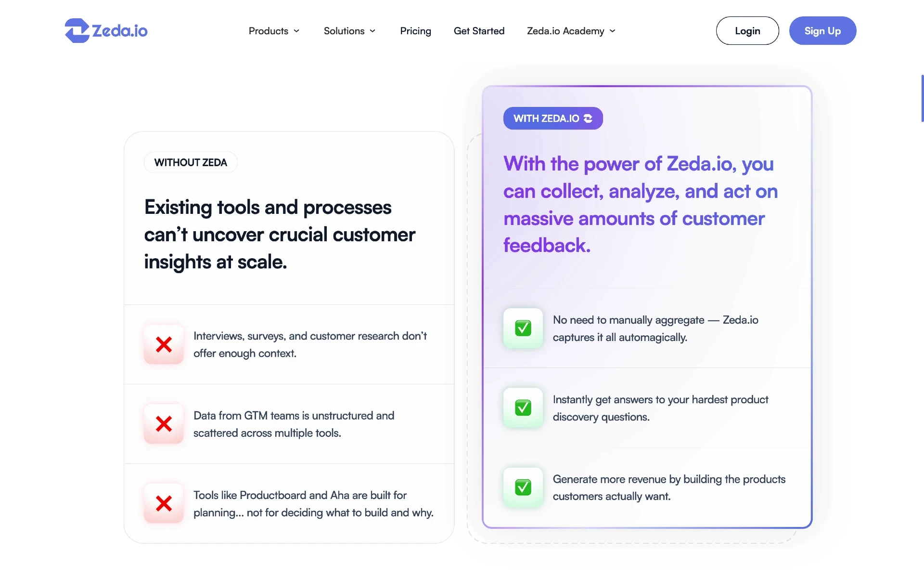Expand the Products dropdown menu
This screenshot has height=578, width=924.
pyautogui.click(x=273, y=30)
